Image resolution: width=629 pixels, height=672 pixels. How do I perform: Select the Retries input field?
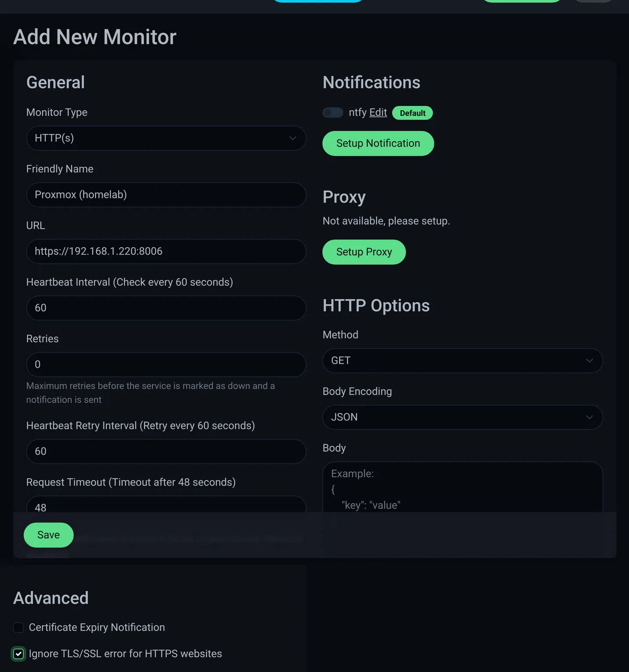point(166,365)
